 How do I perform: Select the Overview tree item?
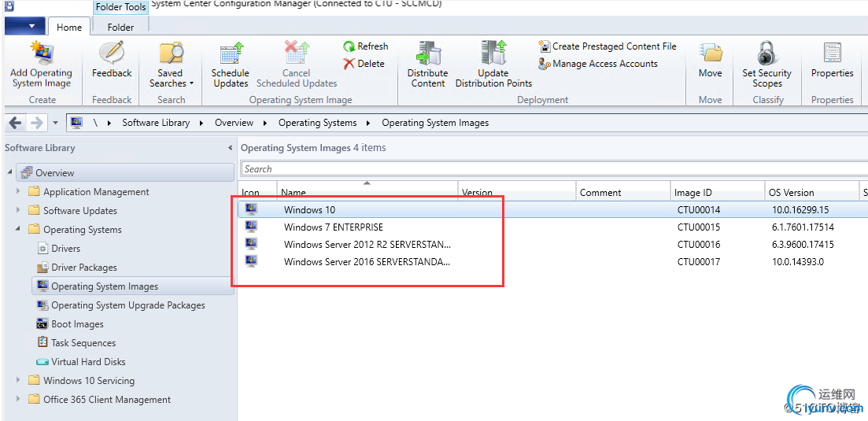coord(125,172)
